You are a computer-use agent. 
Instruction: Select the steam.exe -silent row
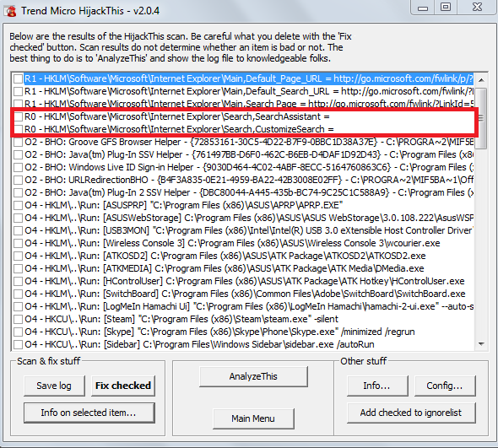(181, 319)
